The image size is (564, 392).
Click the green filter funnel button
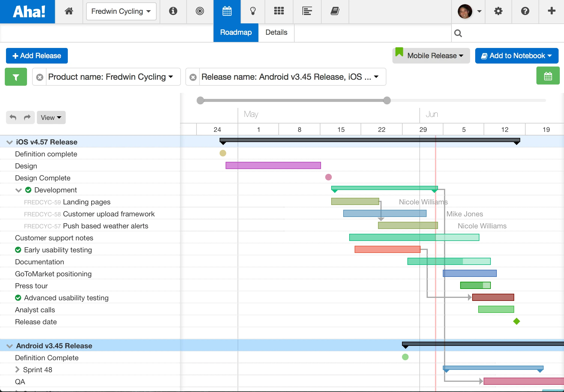coord(16,77)
